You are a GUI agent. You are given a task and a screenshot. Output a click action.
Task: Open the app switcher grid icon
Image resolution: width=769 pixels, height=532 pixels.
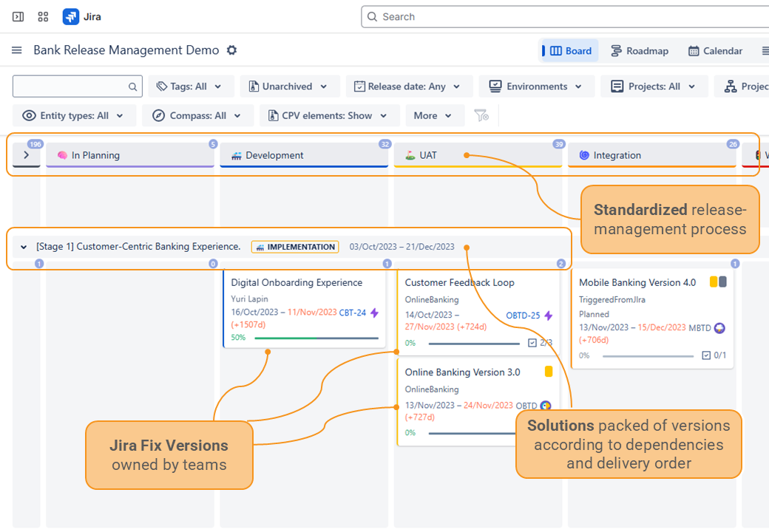click(x=43, y=16)
